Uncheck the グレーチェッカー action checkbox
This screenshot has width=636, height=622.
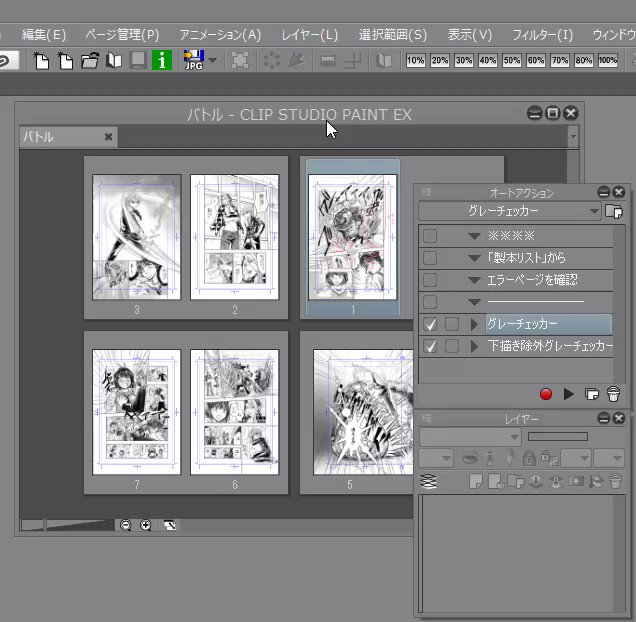point(430,324)
